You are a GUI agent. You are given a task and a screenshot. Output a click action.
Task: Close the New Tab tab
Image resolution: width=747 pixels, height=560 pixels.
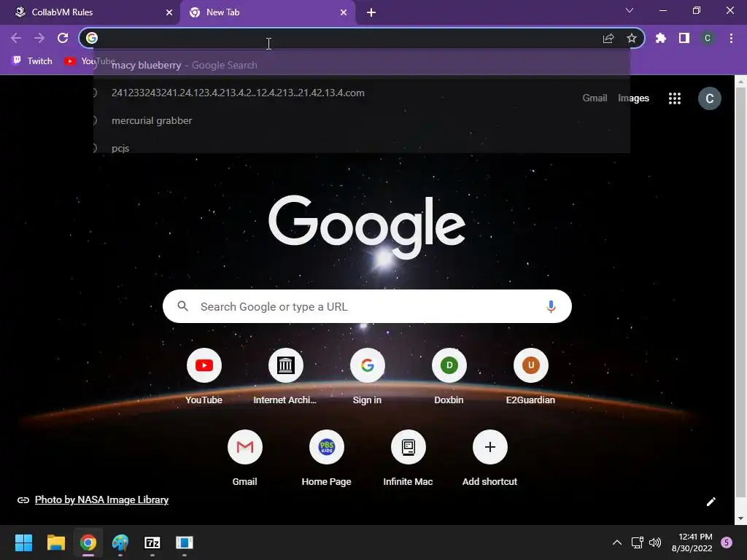tap(344, 12)
